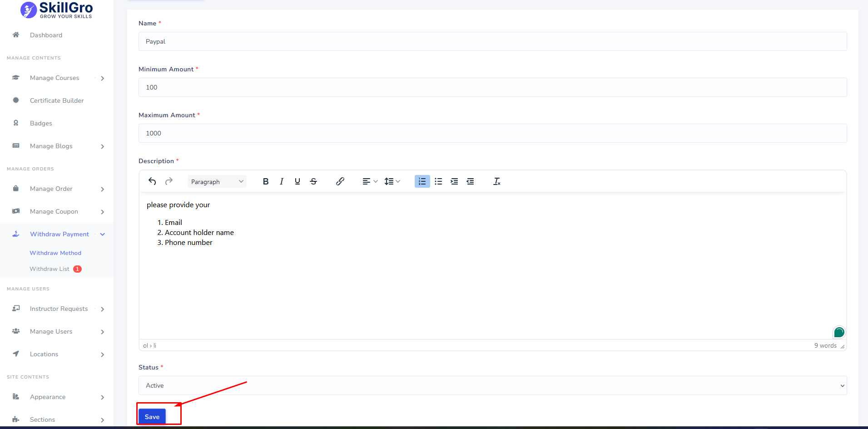Click the Certificate Builder icon
The width and height of the screenshot is (868, 429).
16,100
